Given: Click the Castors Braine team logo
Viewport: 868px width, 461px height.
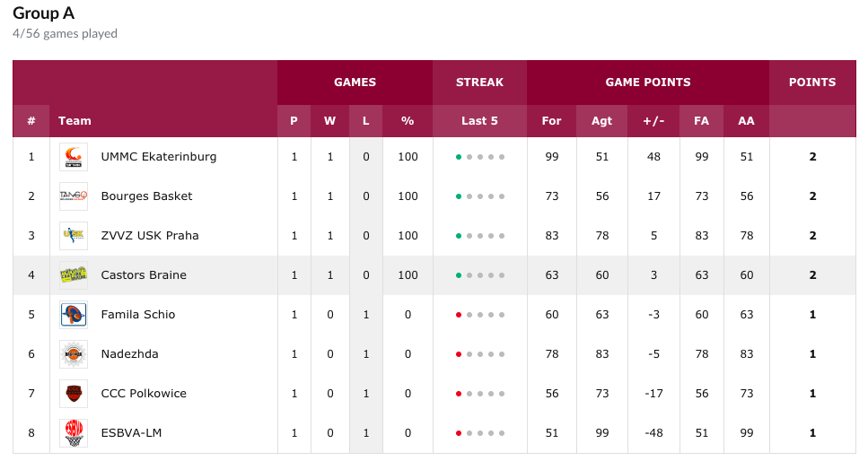Looking at the screenshot, I should [74, 275].
